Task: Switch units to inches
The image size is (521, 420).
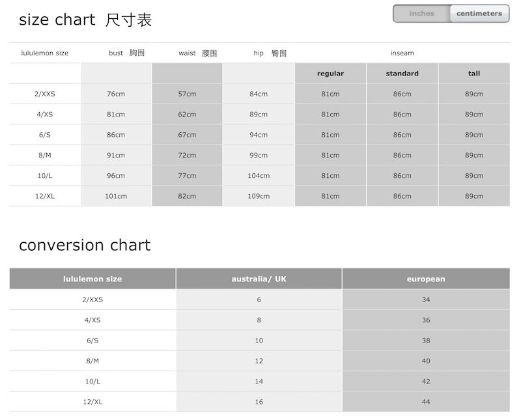Action: 421,14
